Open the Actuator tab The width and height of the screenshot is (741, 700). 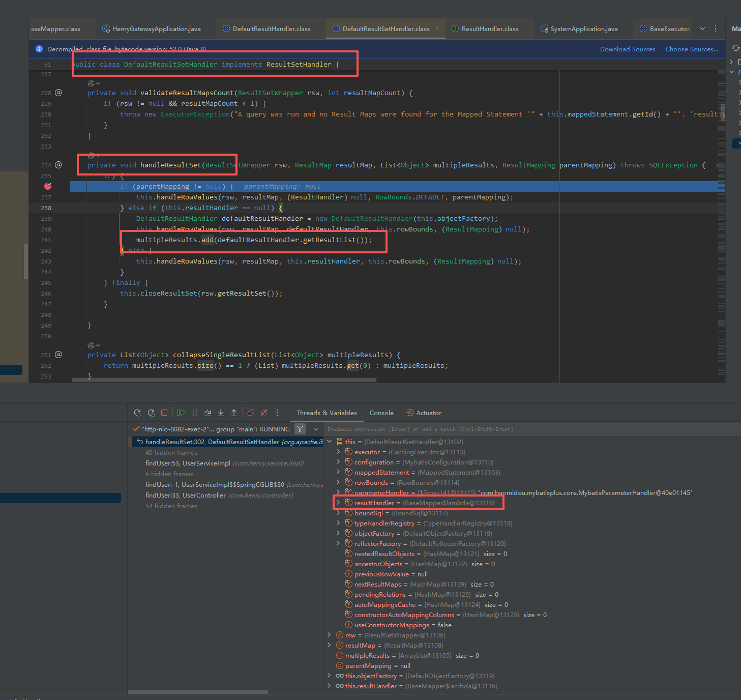pos(424,413)
